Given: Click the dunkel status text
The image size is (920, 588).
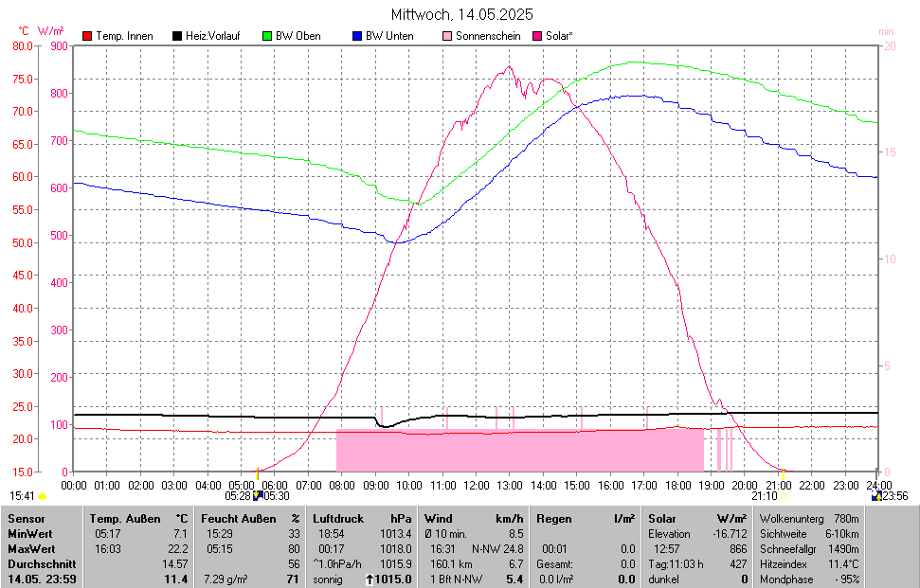Looking at the screenshot, I should click(663, 579).
